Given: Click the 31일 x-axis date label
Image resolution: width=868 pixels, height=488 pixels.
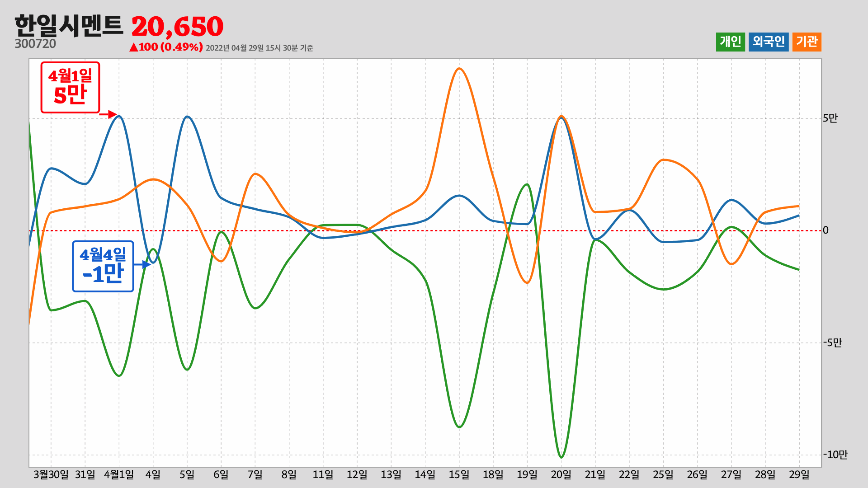Looking at the screenshot, I should tap(85, 474).
